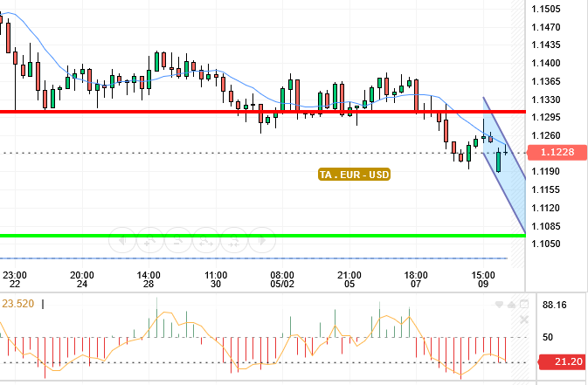This screenshot has height=385, width=588.
Task: Click the horizontal expand zoom button
Action: [206, 240]
